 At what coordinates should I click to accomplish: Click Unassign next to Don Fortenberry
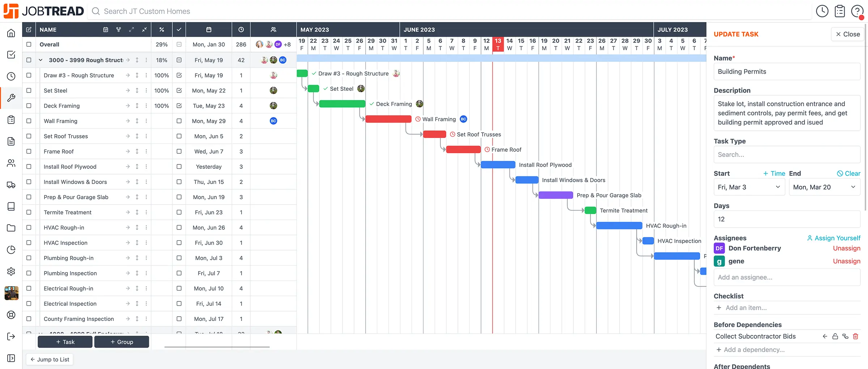(846, 248)
